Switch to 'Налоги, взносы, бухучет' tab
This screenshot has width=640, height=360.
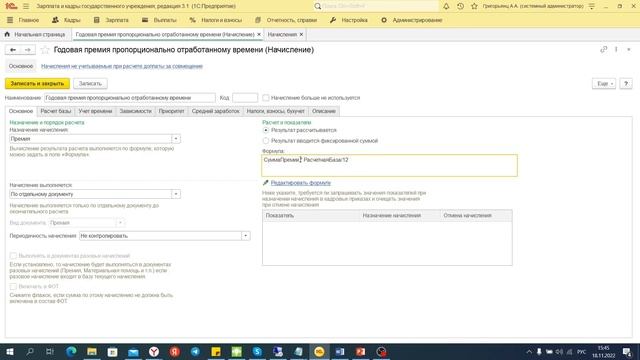(x=276, y=111)
